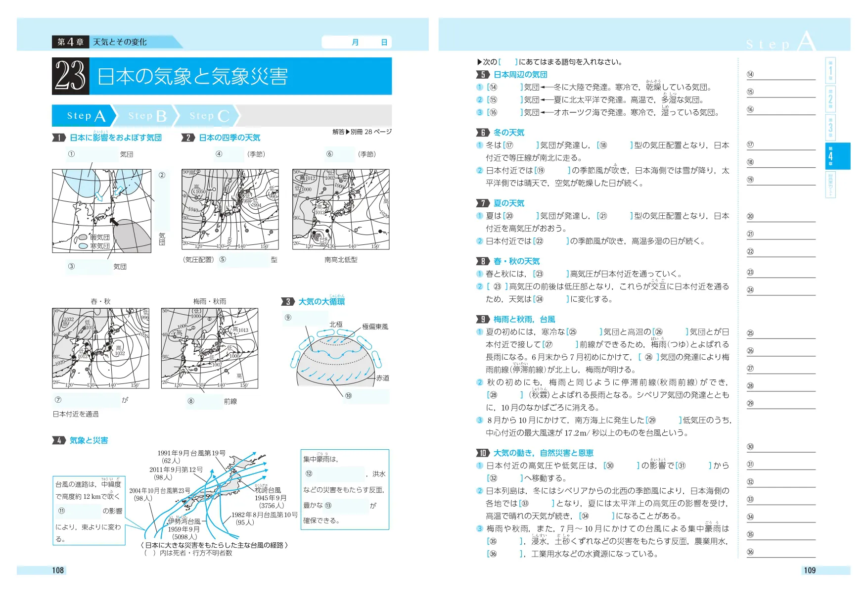Screen dimensions: 868x614
Task: Click the 寒気団 legend entry
Action: tap(95, 246)
